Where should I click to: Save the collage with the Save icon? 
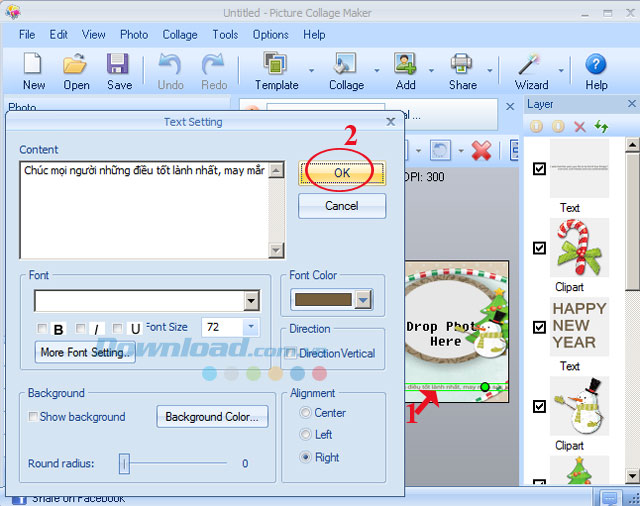[x=118, y=64]
